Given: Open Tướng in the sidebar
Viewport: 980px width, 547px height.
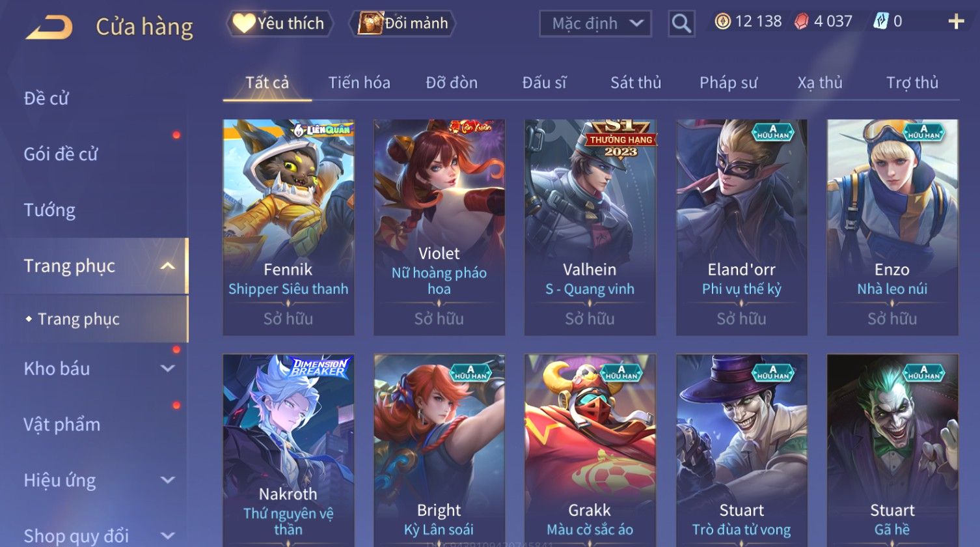Looking at the screenshot, I should 49,210.
